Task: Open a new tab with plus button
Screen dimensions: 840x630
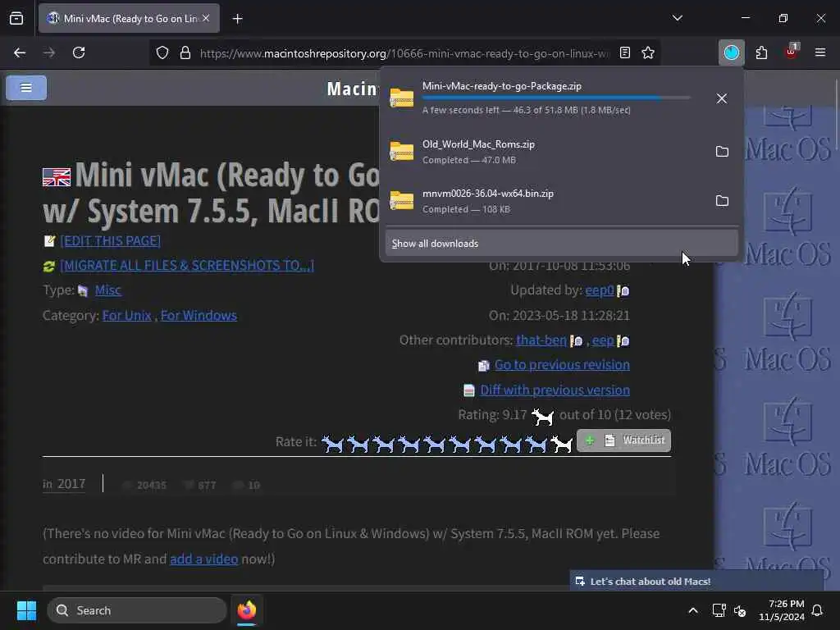Action: click(237, 19)
